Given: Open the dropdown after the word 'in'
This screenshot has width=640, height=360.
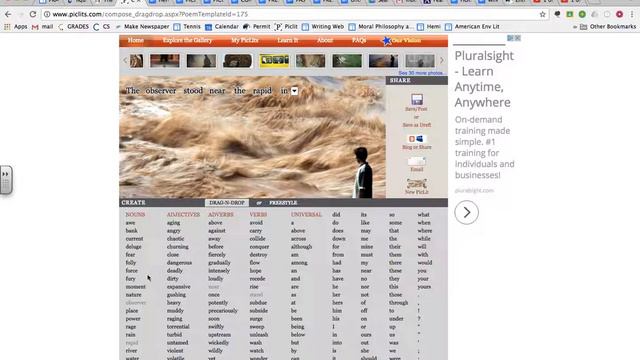Looking at the screenshot, I should [x=294, y=91].
